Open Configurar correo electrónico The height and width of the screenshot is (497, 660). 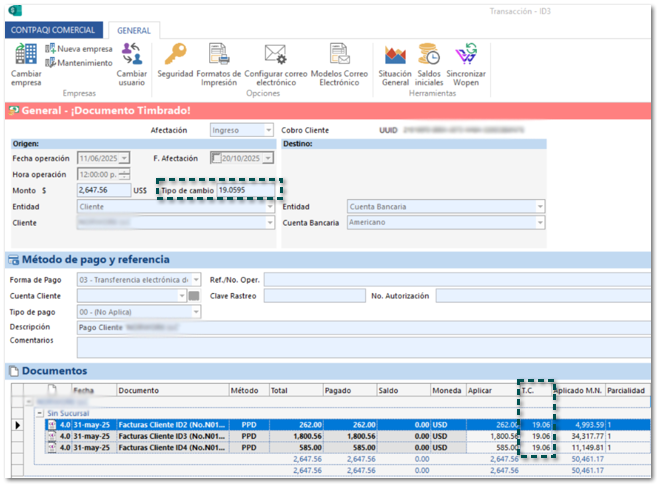[x=275, y=55]
